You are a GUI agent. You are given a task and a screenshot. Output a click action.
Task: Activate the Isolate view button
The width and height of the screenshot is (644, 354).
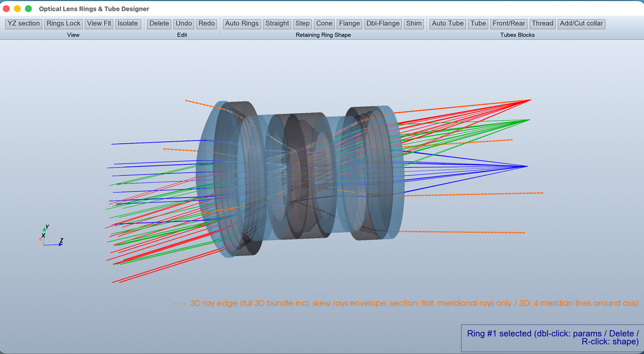click(x=128, y=24)
